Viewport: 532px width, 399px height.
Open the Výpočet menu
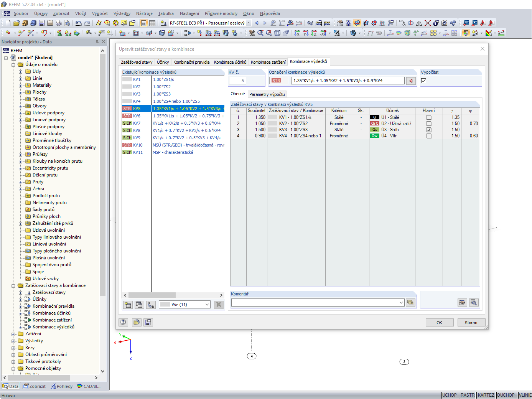[x=100, y=13]
